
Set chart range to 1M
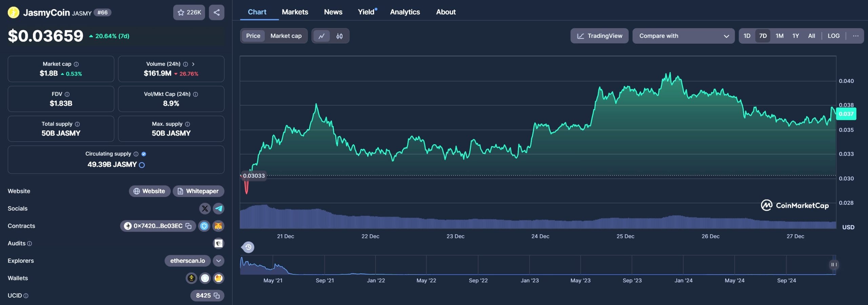780,36
